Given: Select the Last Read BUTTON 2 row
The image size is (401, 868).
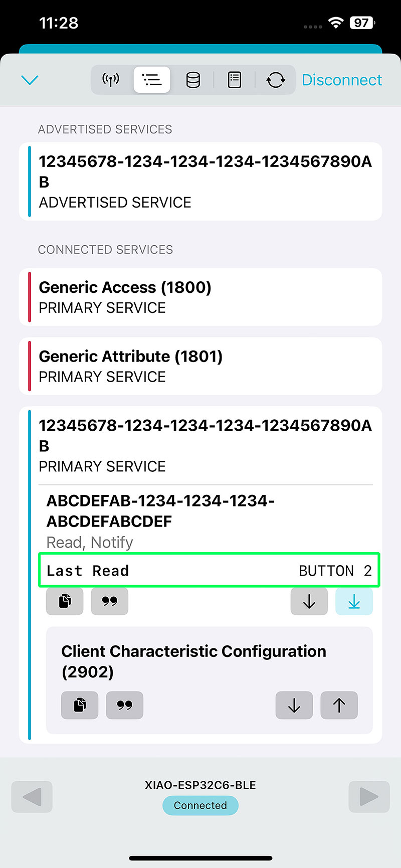Looking at the screenshot, I should point(209,570).
